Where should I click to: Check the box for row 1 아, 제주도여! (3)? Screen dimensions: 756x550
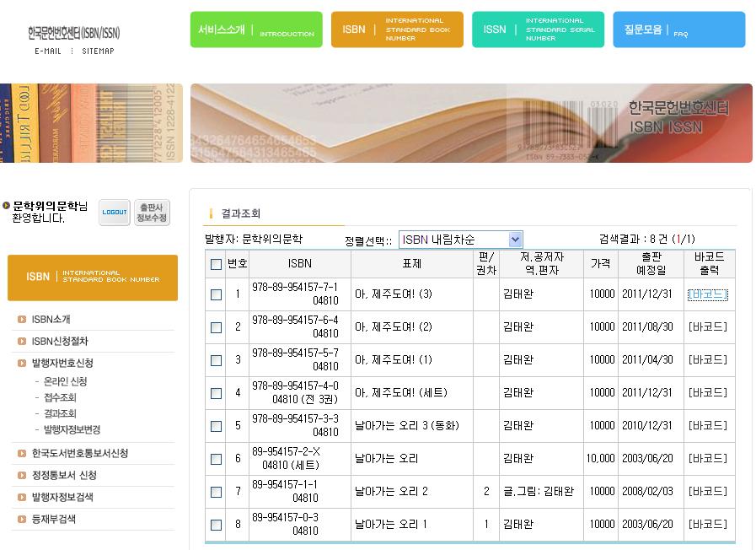coord(216,294)
